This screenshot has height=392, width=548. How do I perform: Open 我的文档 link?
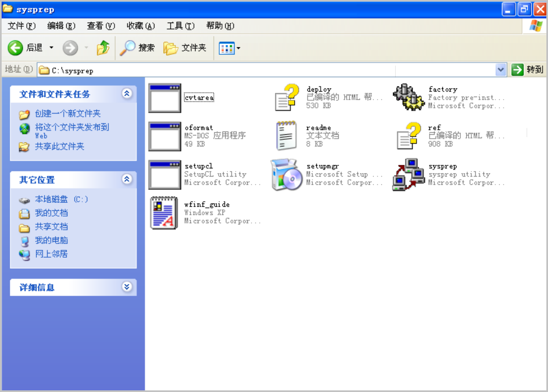[52, 213]
